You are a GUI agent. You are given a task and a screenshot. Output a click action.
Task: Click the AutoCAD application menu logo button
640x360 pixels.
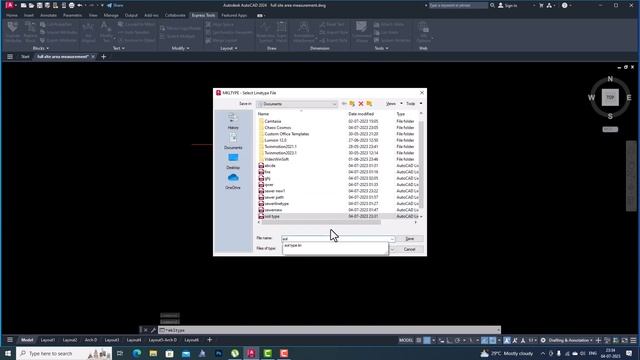pos(9,5)
